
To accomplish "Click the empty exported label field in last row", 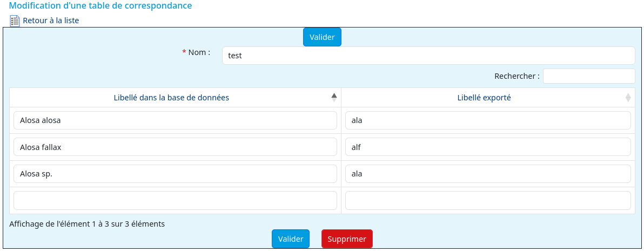I will pos(488,201).
